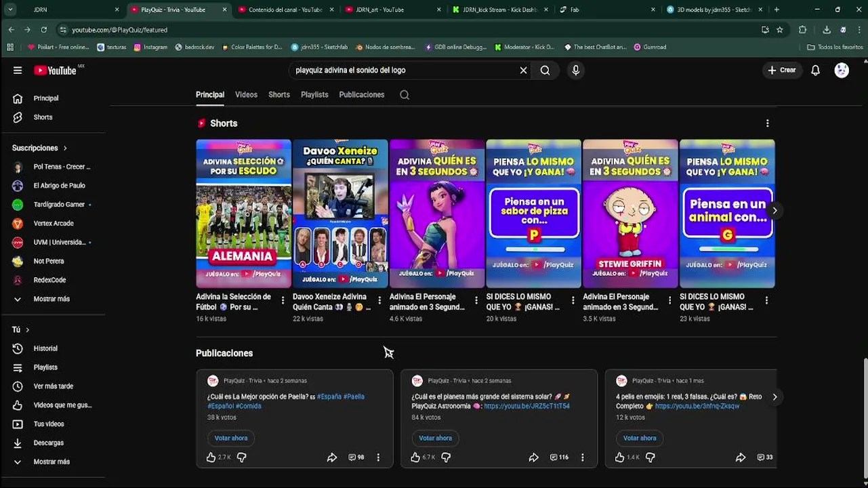Screen dimensions: 868x488
Task: Share the emoji movies post
Action: [741, 457]
